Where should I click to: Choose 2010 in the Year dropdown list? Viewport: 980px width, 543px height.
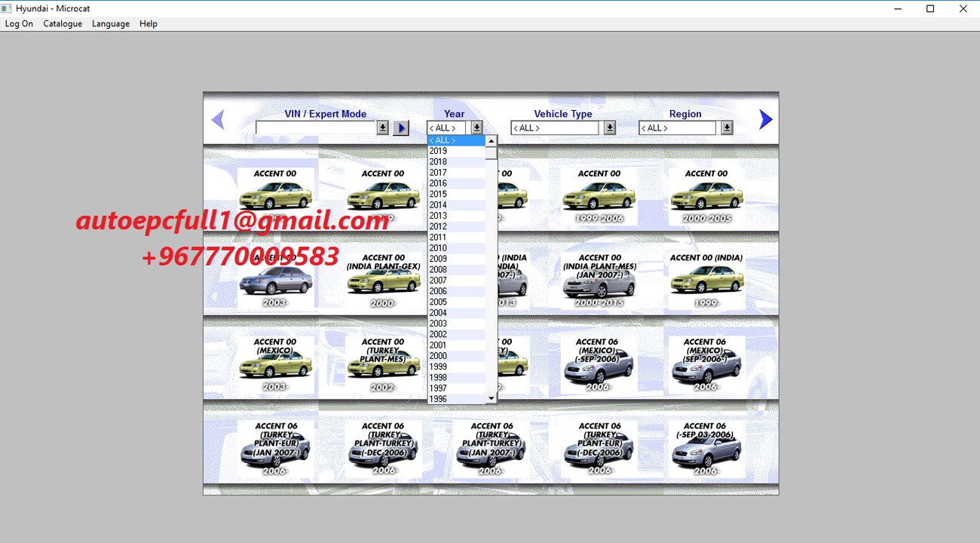(456, 248)
